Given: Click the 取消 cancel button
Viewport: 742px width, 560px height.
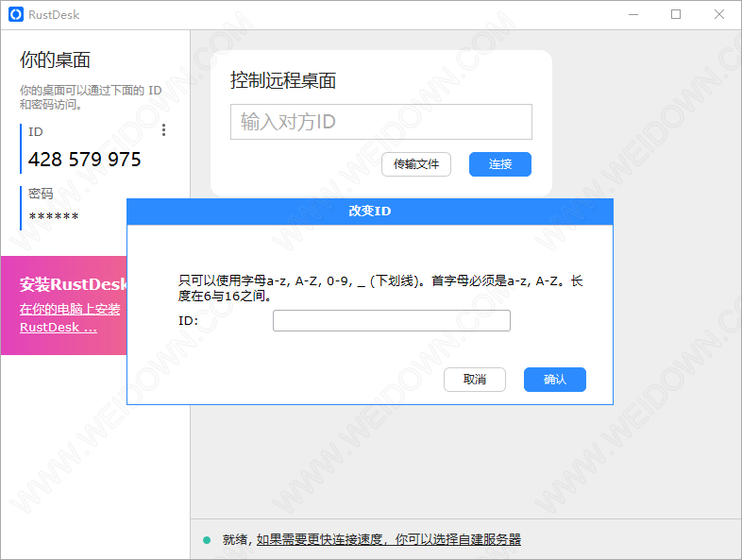Looking at the screenshot, I should pyautogui.click(x=475, y=380).
